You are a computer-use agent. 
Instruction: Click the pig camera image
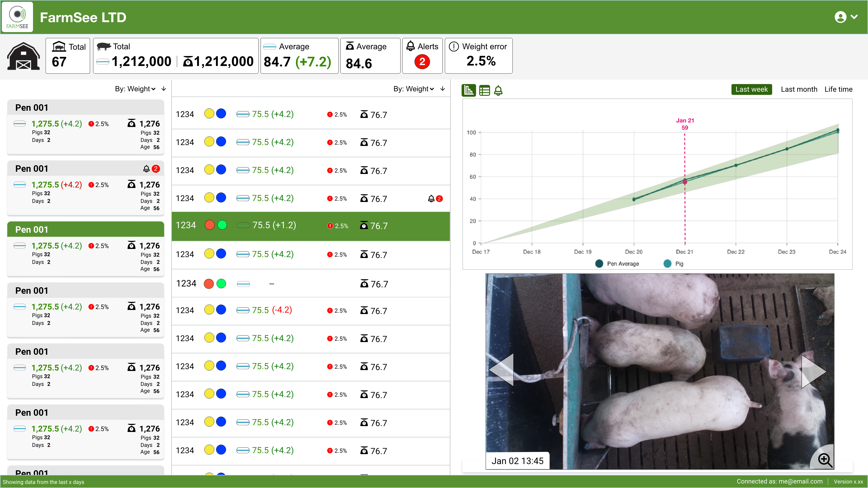point(660,371)
